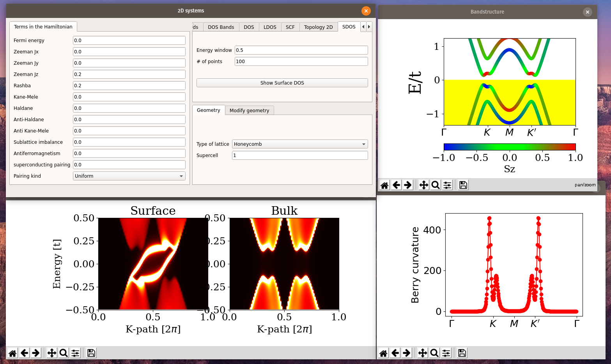Click Home icon in Surface DOS plot toolbar

pyautogui.click(x=12, y=353)
